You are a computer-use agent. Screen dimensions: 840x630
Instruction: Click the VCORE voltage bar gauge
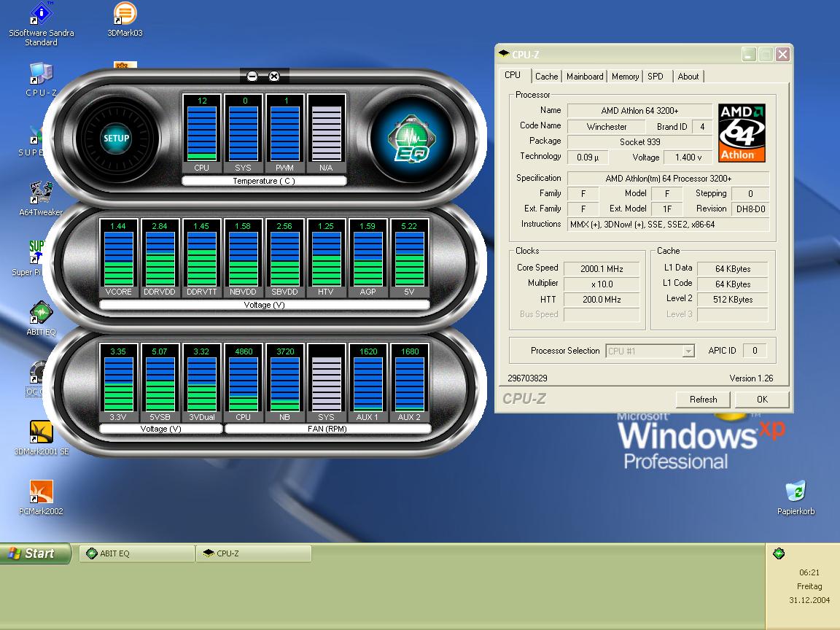tap(117, 258)
